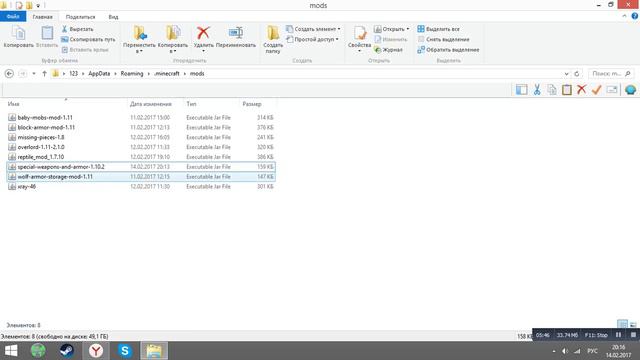Click the Windows Start button
The height and width of the screenshot is (360, 640).
pyautogui.click(x=11, y=351)
